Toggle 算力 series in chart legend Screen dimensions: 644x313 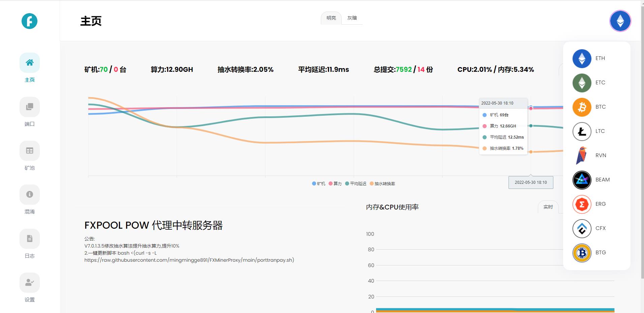[x=335, y=183]
